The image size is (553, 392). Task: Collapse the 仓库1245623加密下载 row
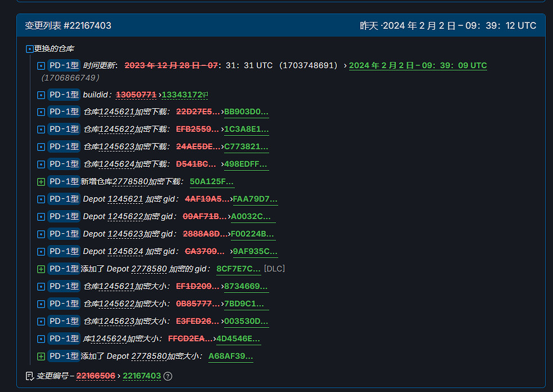tap(40, 146)
